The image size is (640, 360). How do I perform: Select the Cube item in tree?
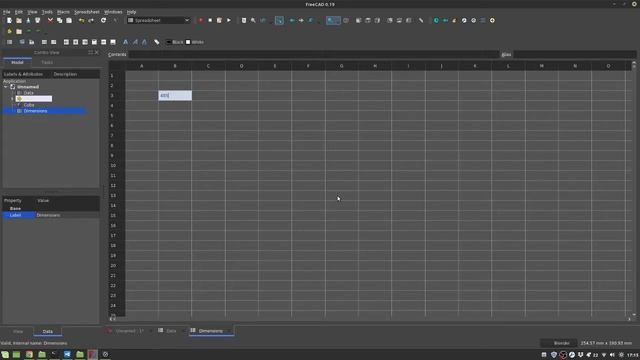[29, 105]
